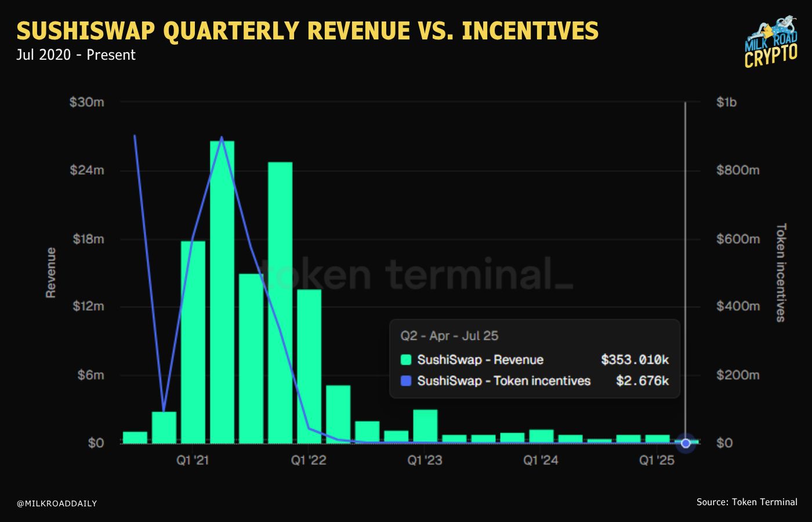The height and width of the screenshot is (522, 812).
Task: Click the vertical 'Revenue' axis title
Action: click(x=51, y=273)
